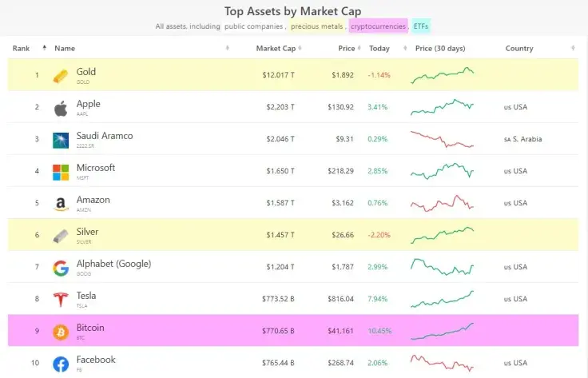588x378 pixels.
Task: Sort by Today change arrow
Action: [x=405, y=48]
